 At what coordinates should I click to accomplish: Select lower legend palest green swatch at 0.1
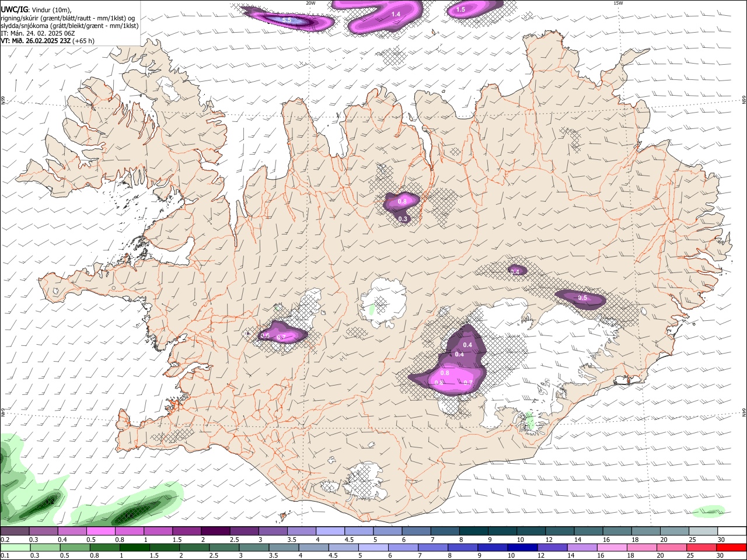click(15, 547)
